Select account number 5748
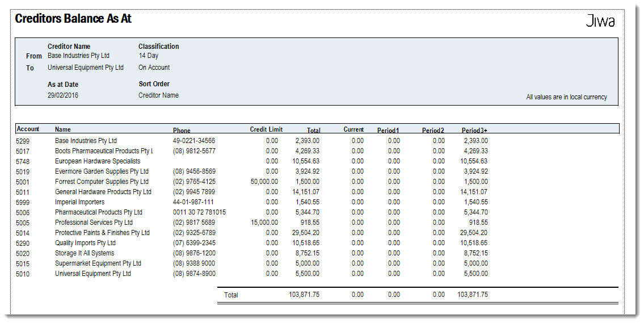The height and width of the screenshot is (323, 644). (23, 161)
